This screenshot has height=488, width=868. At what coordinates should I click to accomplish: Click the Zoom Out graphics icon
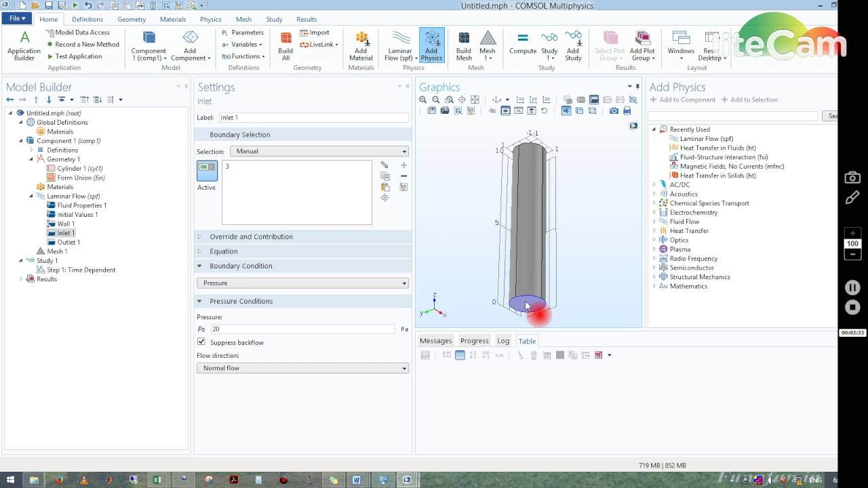436,100
